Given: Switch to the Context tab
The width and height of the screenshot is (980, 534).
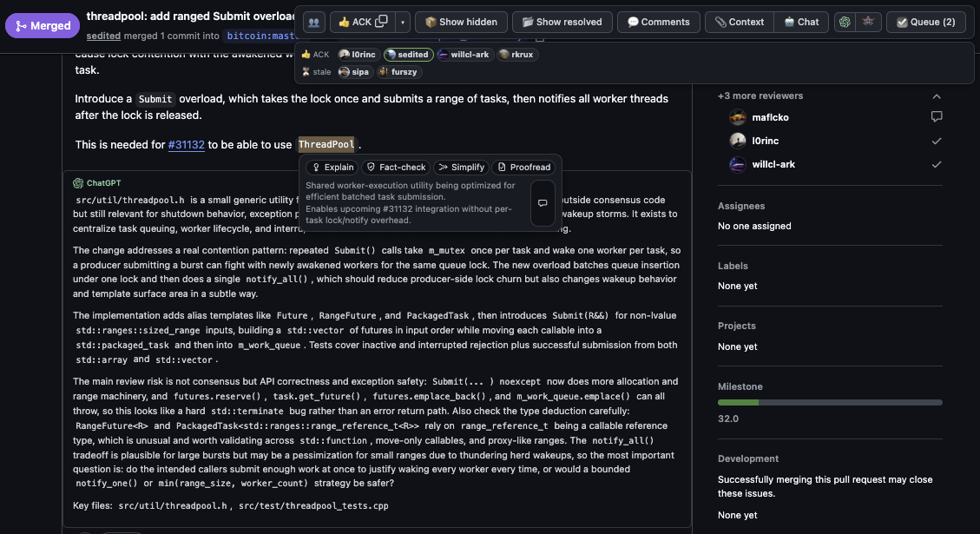Looking at the screenshot, I should coord(739,22).
